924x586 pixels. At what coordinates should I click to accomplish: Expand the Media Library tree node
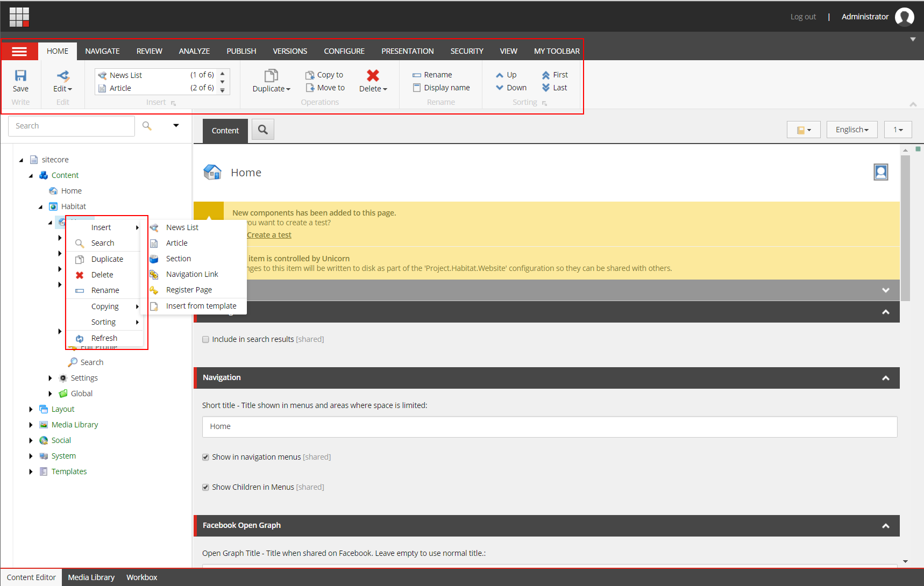click(x=31, y=425)
